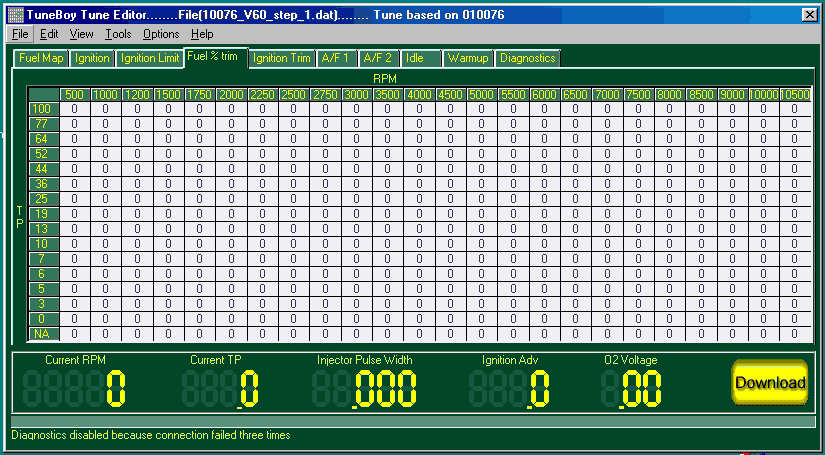The height and width of the screenshot is (455, 825).
Task: Select the 5000 RPM column header
Action: pos(482,95)
